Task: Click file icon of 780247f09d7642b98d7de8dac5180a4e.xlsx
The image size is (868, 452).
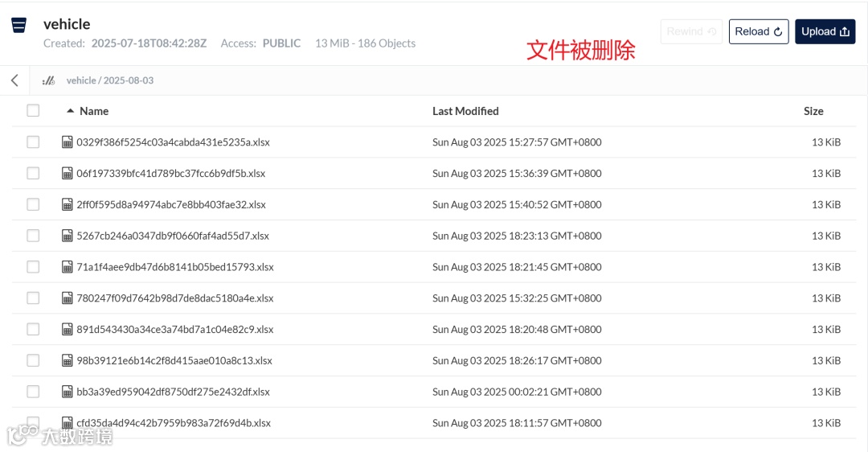Action: [x=67, y=298]
